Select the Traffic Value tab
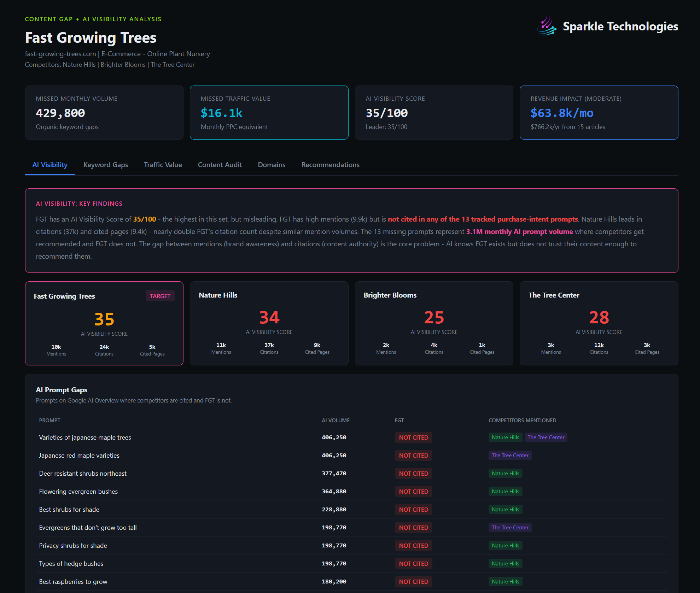700x593 pixels. point(163,165)
